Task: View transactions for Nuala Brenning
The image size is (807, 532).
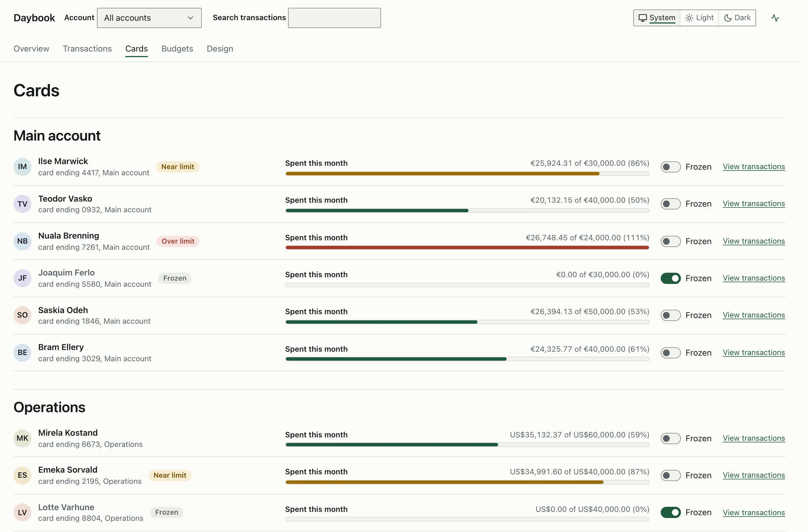Action: tap(754, 241)
